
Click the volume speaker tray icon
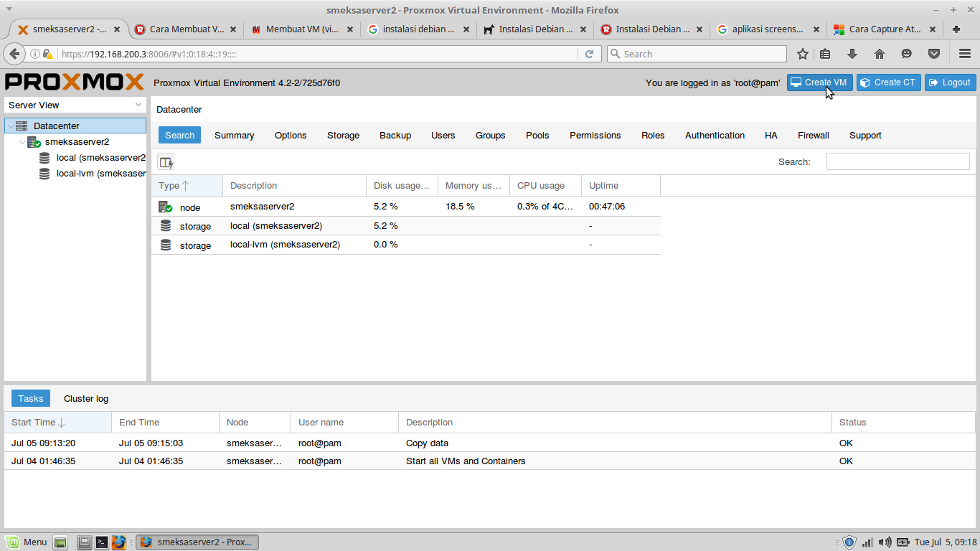click(x=885, y=542)
